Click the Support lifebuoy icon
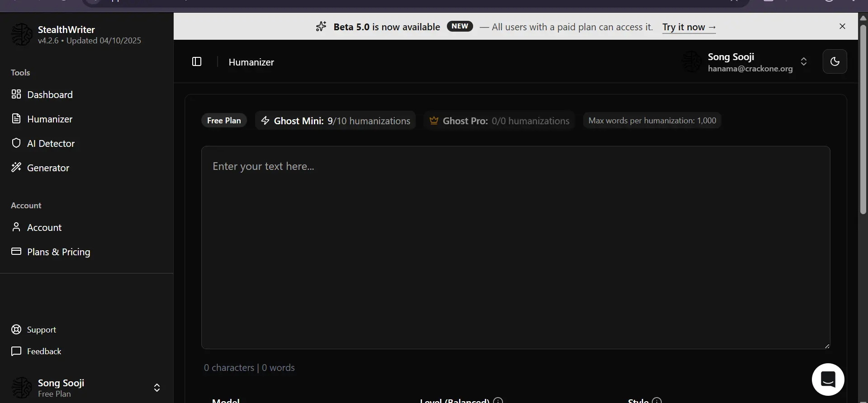The image size is (868, 403). pyautogui.click(x=16, y=329)
